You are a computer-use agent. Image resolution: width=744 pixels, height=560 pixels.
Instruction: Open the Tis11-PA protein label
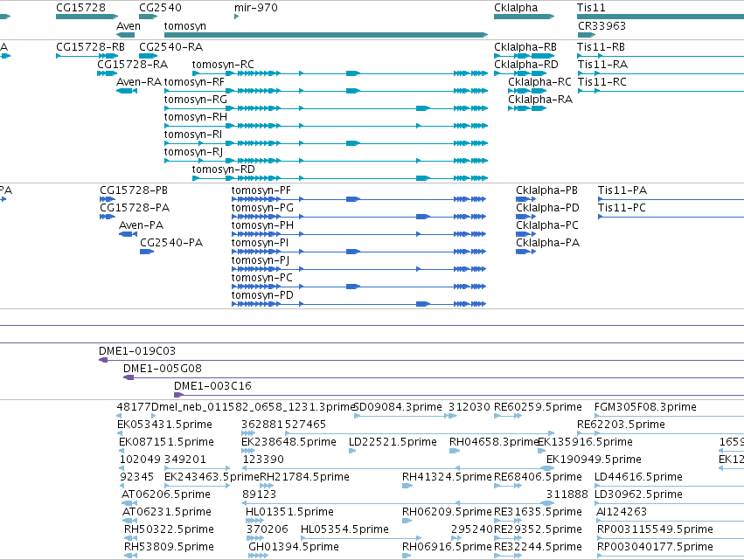pyautogui.click(x=622, y=190)
